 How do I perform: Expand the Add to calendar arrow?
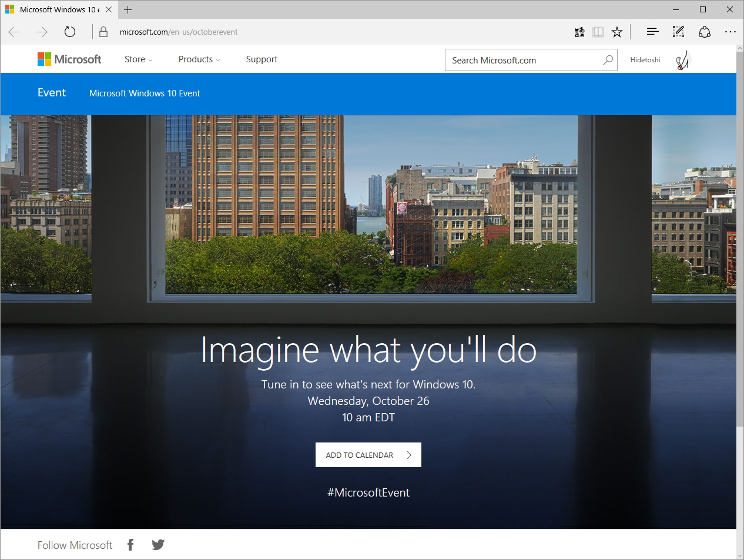(410, 454)
